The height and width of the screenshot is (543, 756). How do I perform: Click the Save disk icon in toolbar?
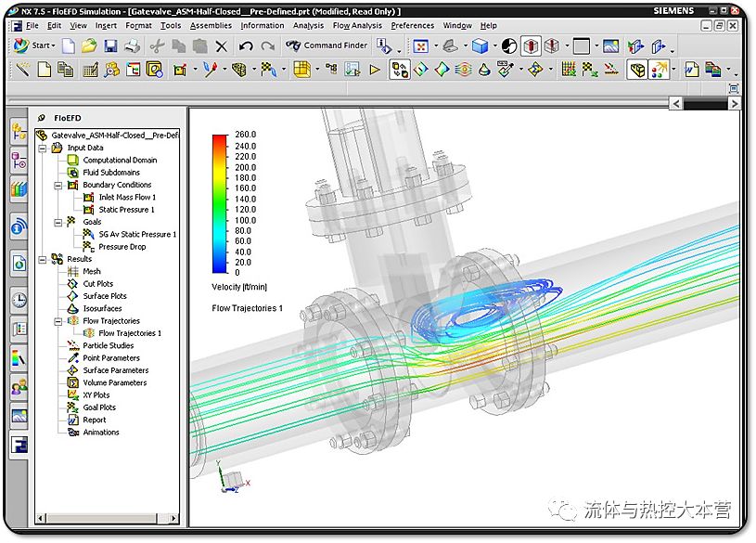pyautogui.click(x=110, y=45)
